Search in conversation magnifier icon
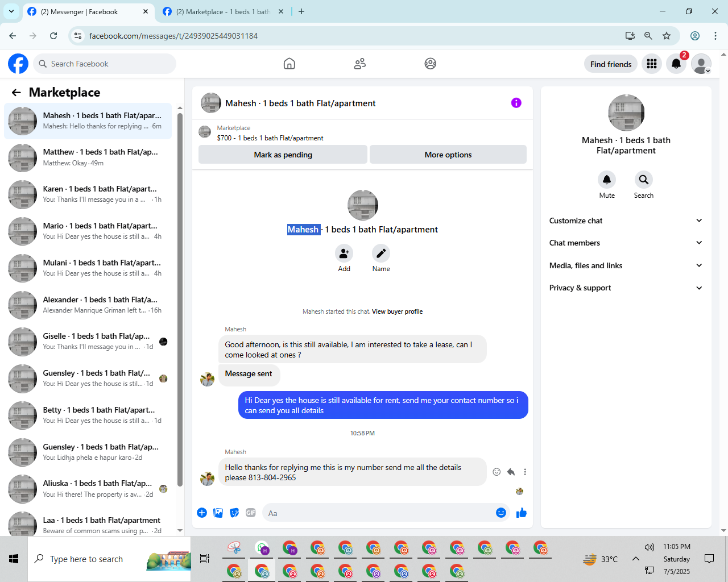728x582 pixels. click(644, 180)
